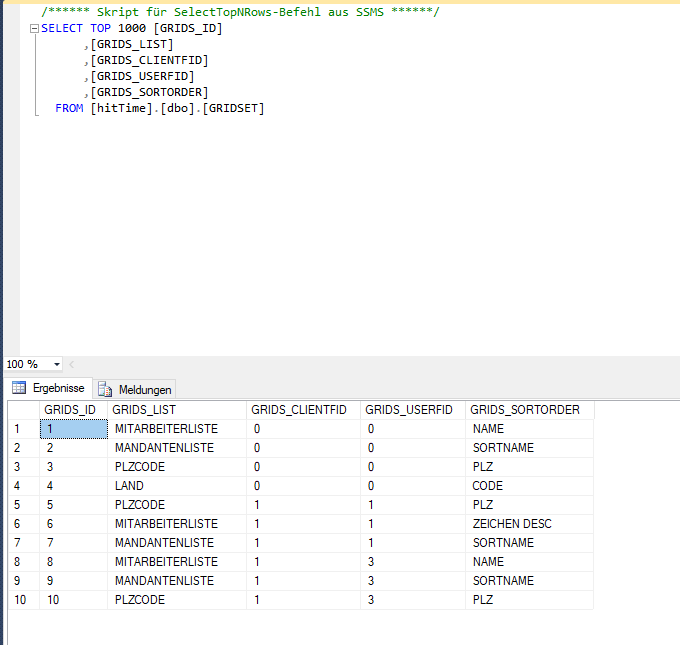Place cursor on the FROM line in the editor
Screen dimensions: 680x645
point(160,108)
